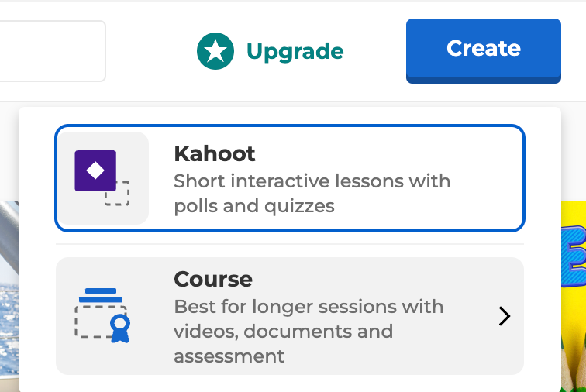Click the teal Upgrade star icon
The width and height of the screenshot is (586, 392).
(x=215, y=51)
